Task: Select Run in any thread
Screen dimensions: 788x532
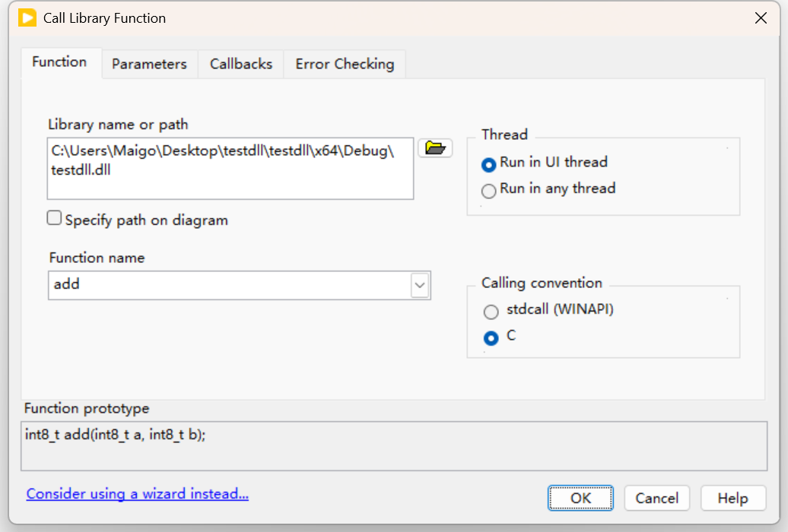Action: coord(488,191)
